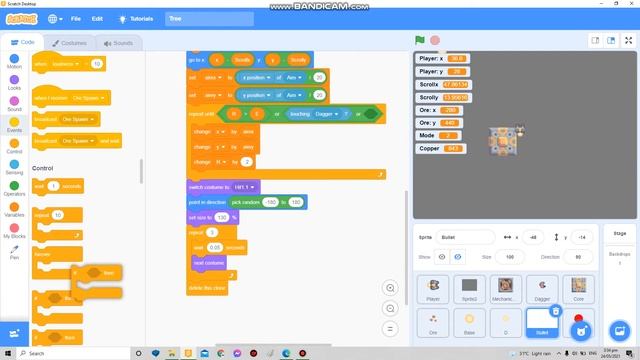
Task: Switch to the Code tab
Action: click(22, 42)
